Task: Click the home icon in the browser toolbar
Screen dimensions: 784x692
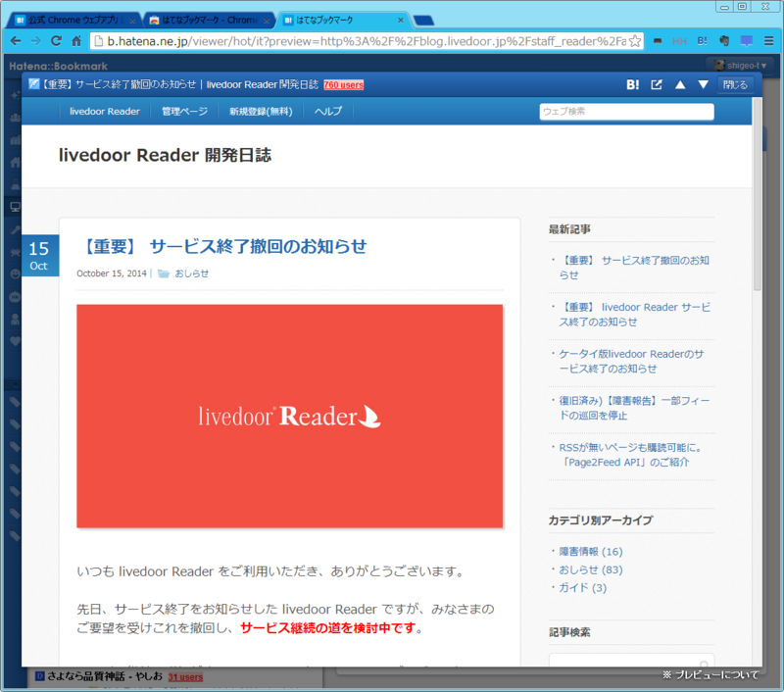Action: [77, 40]
